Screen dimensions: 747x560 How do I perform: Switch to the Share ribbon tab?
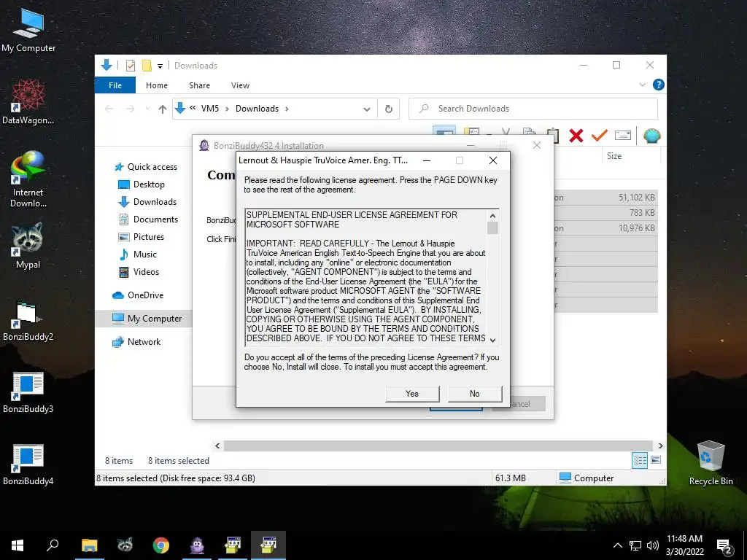click(199, 85)
